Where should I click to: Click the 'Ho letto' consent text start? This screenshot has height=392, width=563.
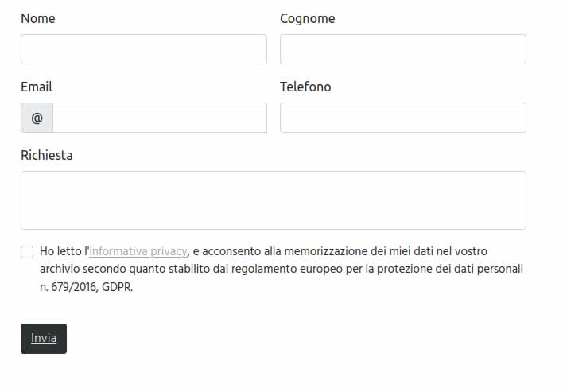click(x=60, y=251)
